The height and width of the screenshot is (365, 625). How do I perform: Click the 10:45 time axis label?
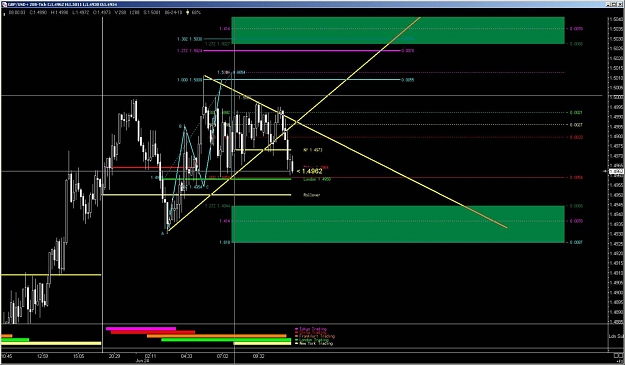click(7, 356)
